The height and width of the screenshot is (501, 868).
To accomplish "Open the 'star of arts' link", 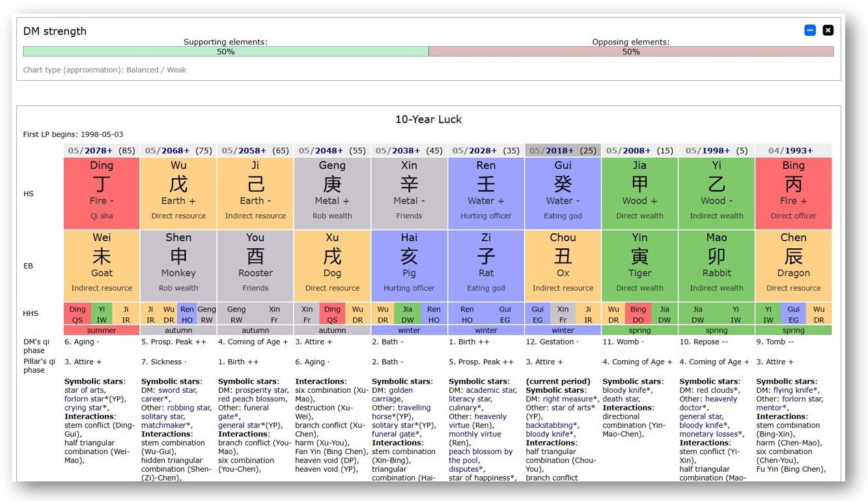I will pos(85,390).
